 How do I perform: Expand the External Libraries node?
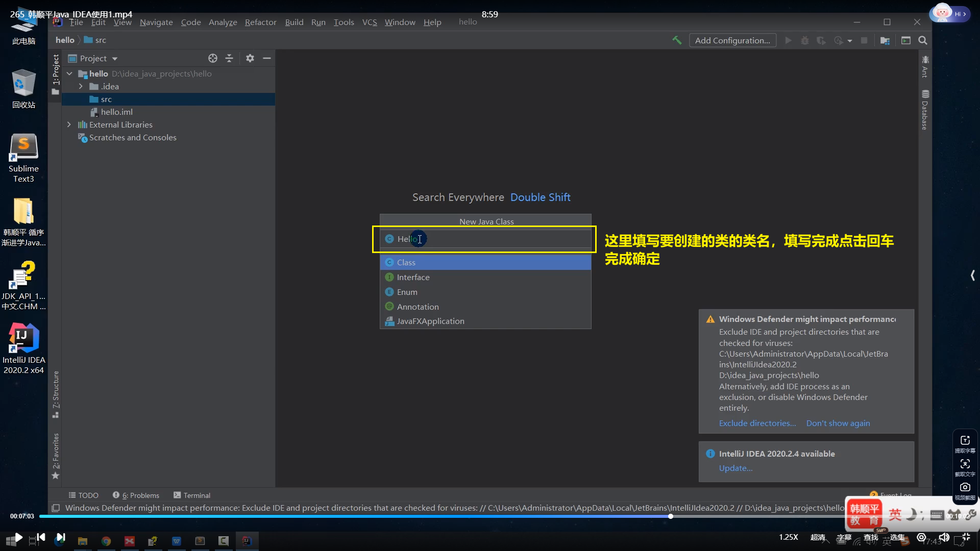coord(69,124)
